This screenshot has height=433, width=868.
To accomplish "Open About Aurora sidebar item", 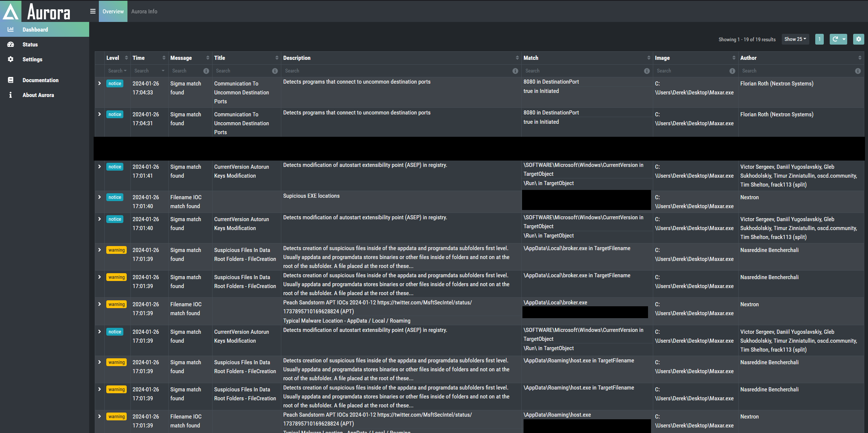I will [x=38, y=95].
